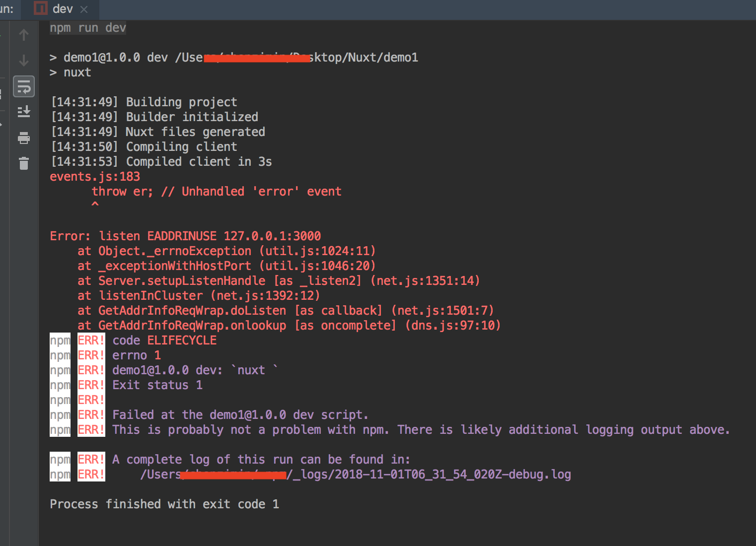Click '[14:31:50] Compiling client' line

coord(144,147)
